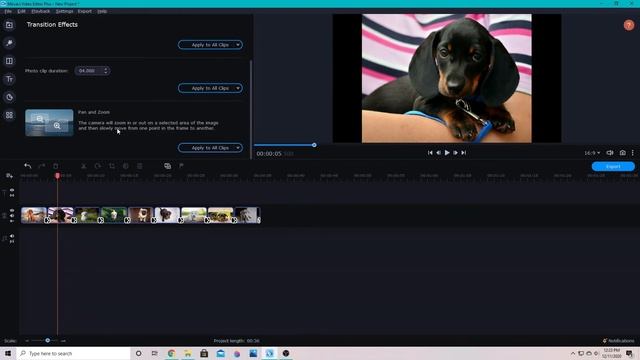
Task: Open the More tools grid tab
Action: [9, 115]
